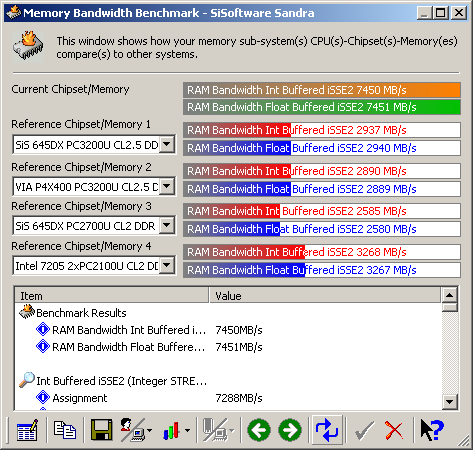Open the dropdown arrow beside bar chart icon
Screen dimensions: 473x450
point(187,430)
